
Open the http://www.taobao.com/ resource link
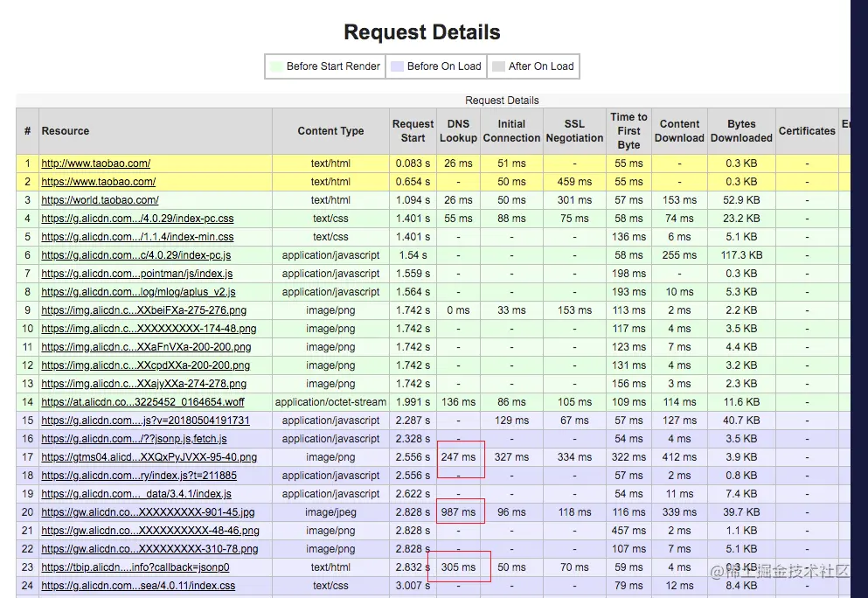click(x=96, y=163)
